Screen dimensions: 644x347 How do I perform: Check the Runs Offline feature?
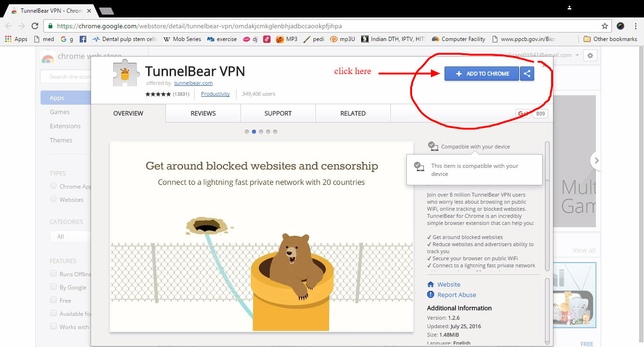click(x=53, y=274)
